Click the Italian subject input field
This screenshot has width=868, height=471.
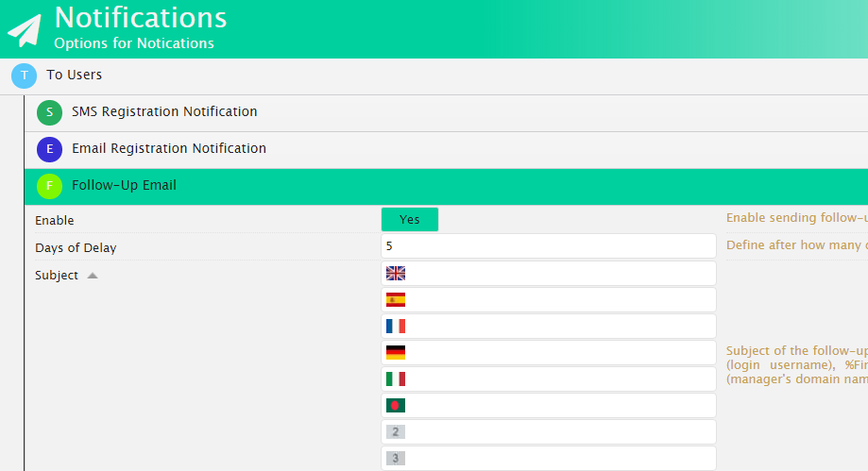click(559, 379)
